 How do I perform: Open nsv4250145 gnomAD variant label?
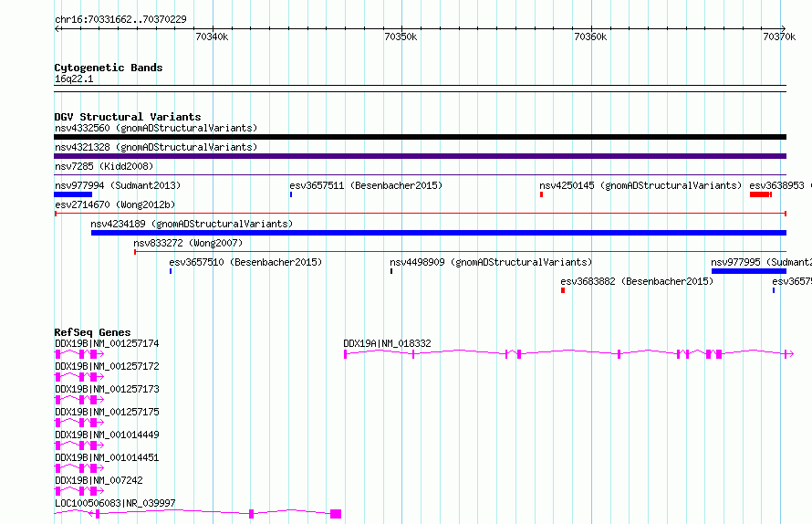coord(640,185)
